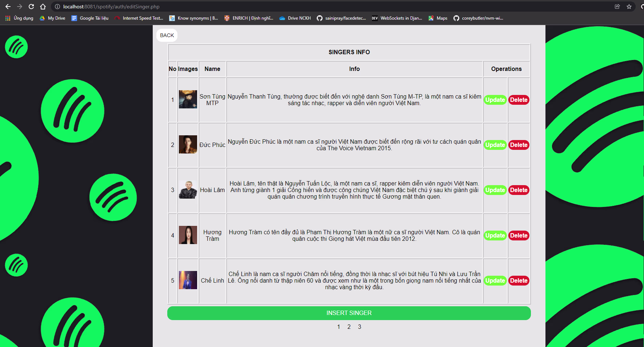
Task: Update Sơn Tùng MTP singer
Action: [495, 100]
